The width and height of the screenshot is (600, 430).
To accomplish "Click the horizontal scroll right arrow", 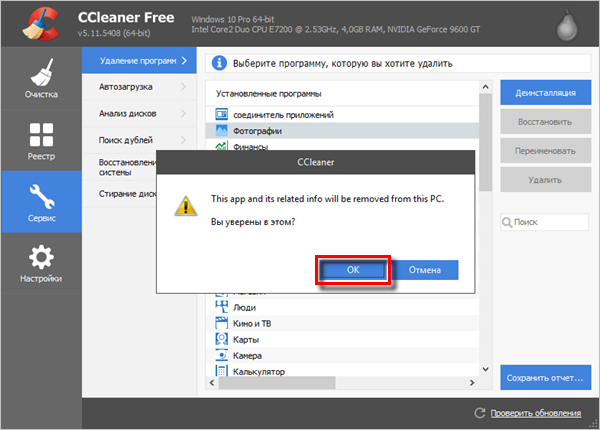I will (x=472, y=383).
